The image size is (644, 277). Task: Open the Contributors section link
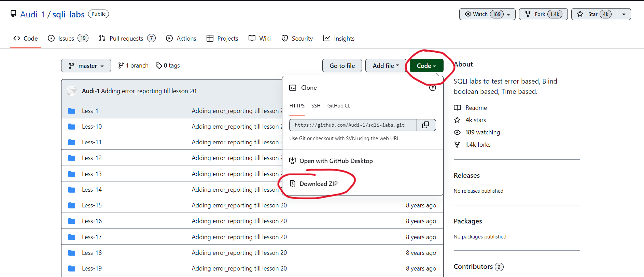coord(479,266)
